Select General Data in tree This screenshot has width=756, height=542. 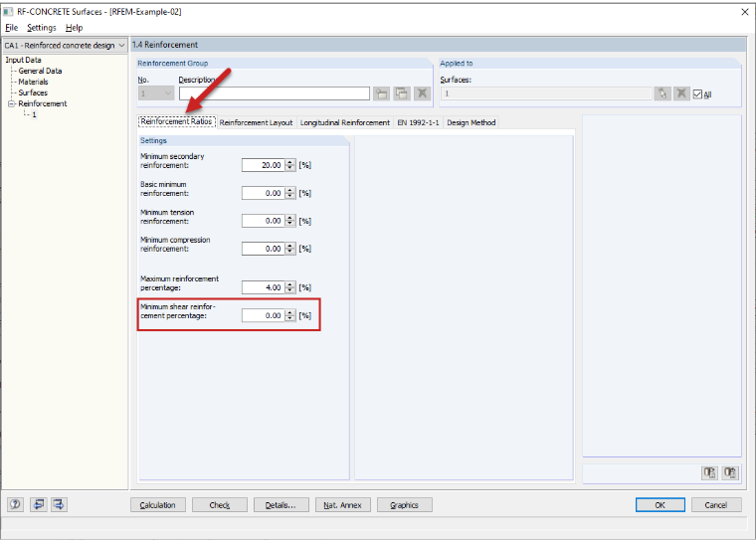40,71
